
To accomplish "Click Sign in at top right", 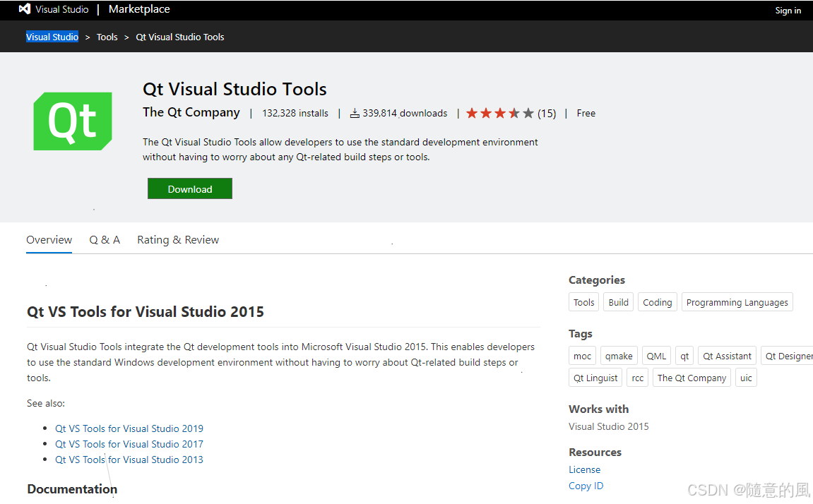I will (788, 11).
